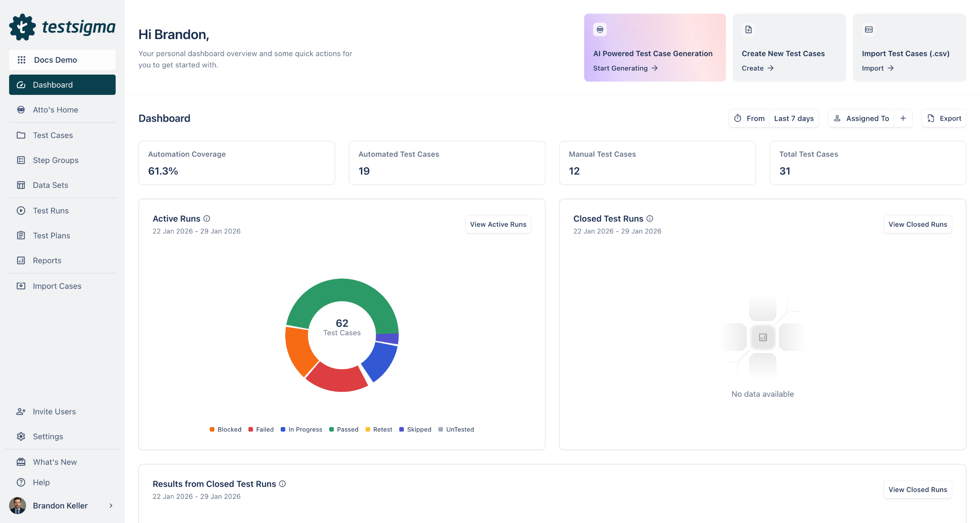Screen dimensions: 980x523
Task: Click the What's New gift icon
Action: pyautogui.click(x=21, y=462)
